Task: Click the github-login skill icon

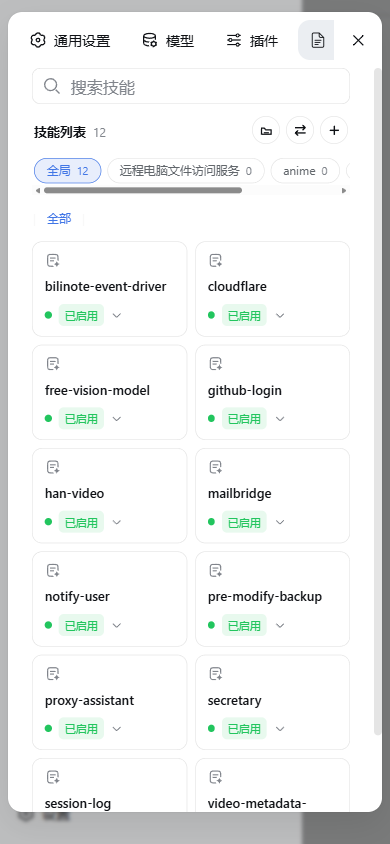Action: coord(216,364)
